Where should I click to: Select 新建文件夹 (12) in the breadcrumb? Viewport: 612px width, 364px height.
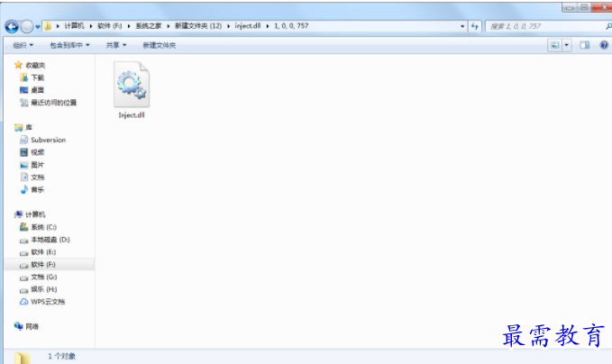click(x=198, y=26)
